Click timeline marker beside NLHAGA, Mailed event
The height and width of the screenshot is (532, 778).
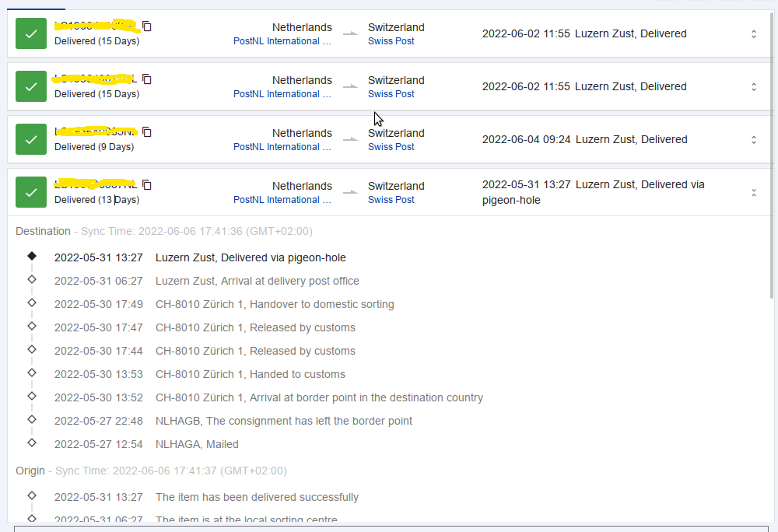pos(32,443)
